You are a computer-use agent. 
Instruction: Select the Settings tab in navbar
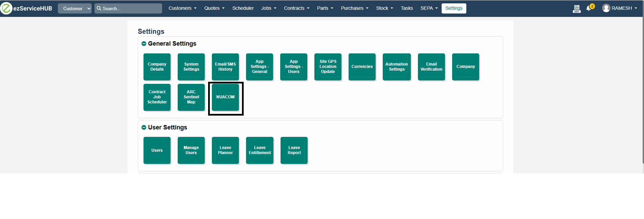coord(453,8)
